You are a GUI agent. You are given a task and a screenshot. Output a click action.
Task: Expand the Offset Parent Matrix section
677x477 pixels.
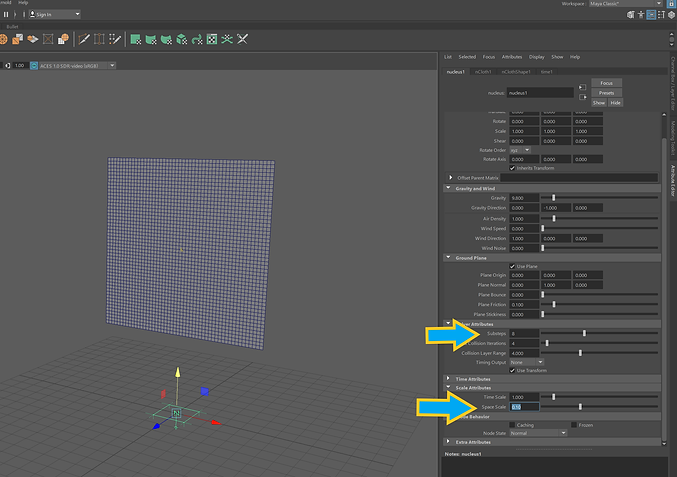tap(450, 177)
